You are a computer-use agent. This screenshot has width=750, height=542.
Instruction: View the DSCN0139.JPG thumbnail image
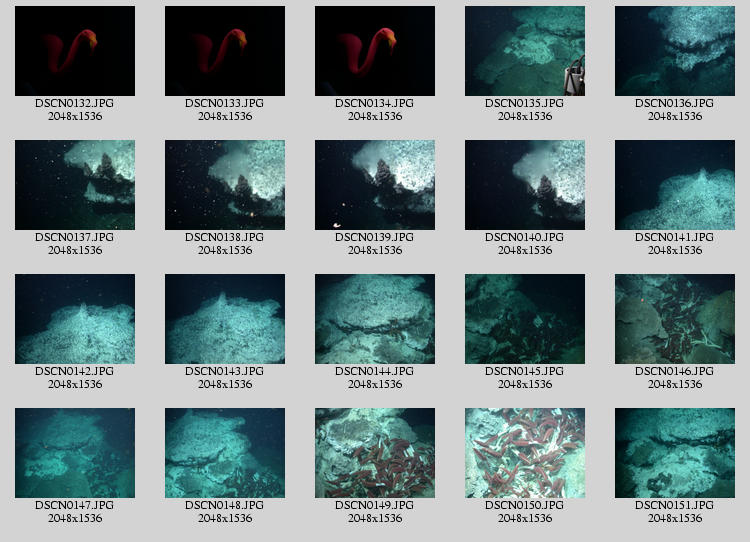click(x=374, y=185)
